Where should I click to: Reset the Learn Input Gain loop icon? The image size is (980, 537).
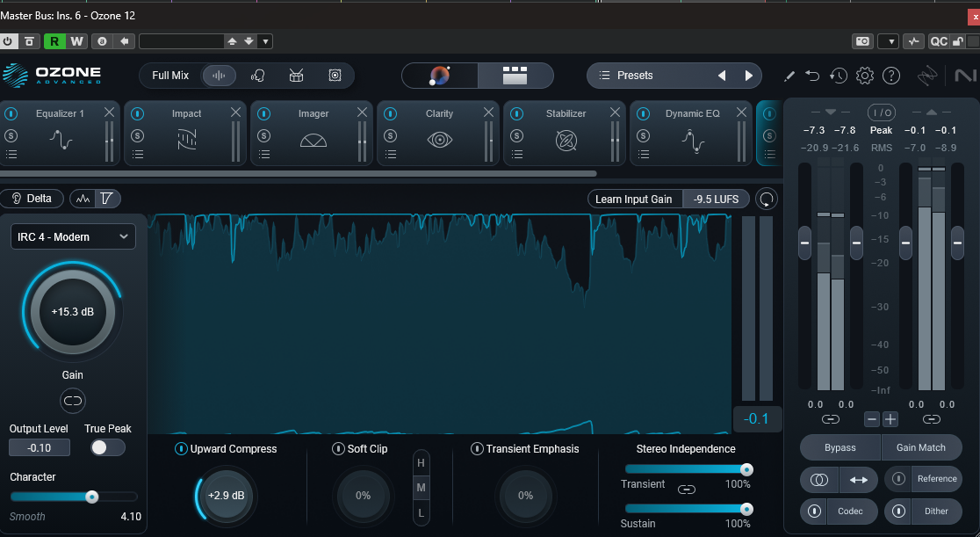coord(767,199)
